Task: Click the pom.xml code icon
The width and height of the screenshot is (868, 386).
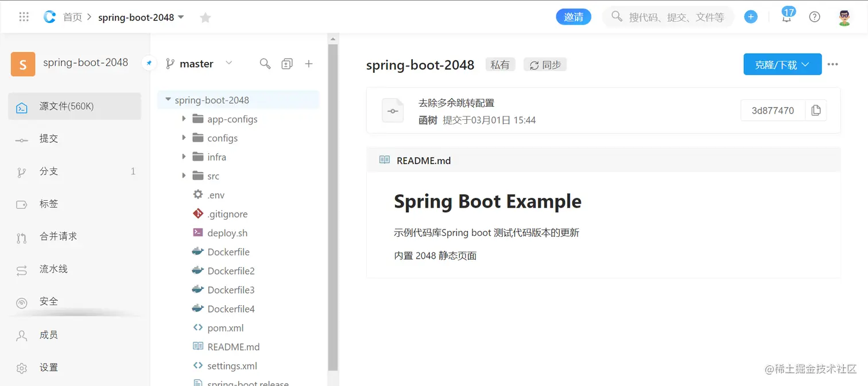Action: pyautogui.click(x=198, y=327)
